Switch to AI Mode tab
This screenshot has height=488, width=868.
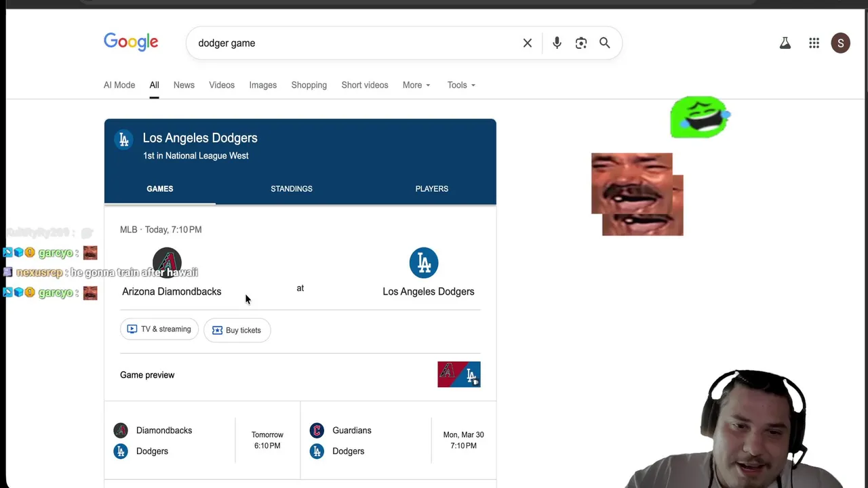point(119,85)
